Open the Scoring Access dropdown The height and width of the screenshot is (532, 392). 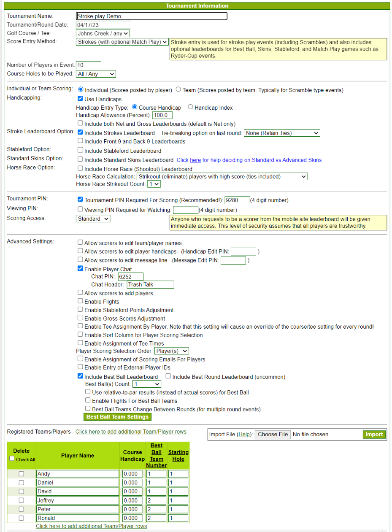[93, 219]
